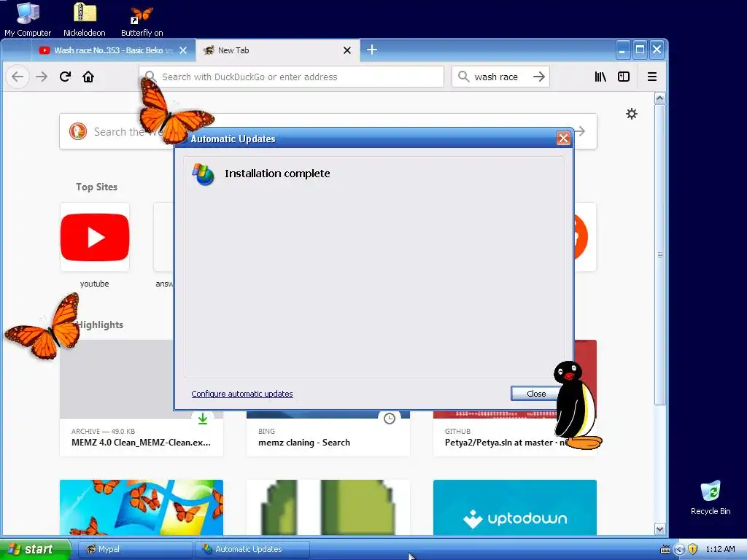Focus the DuckDuckGo address bar

pyautogui.click(x=292, y=77)
